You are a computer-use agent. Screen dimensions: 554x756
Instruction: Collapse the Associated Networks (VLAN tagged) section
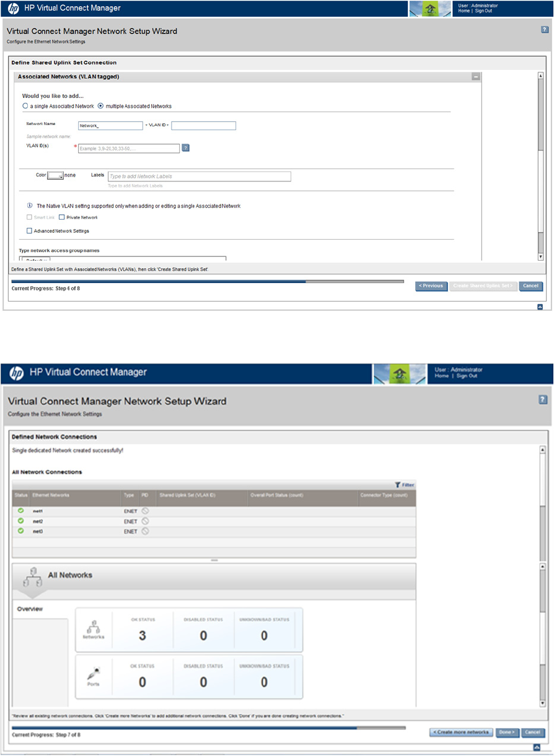click(x=475, y=77)
